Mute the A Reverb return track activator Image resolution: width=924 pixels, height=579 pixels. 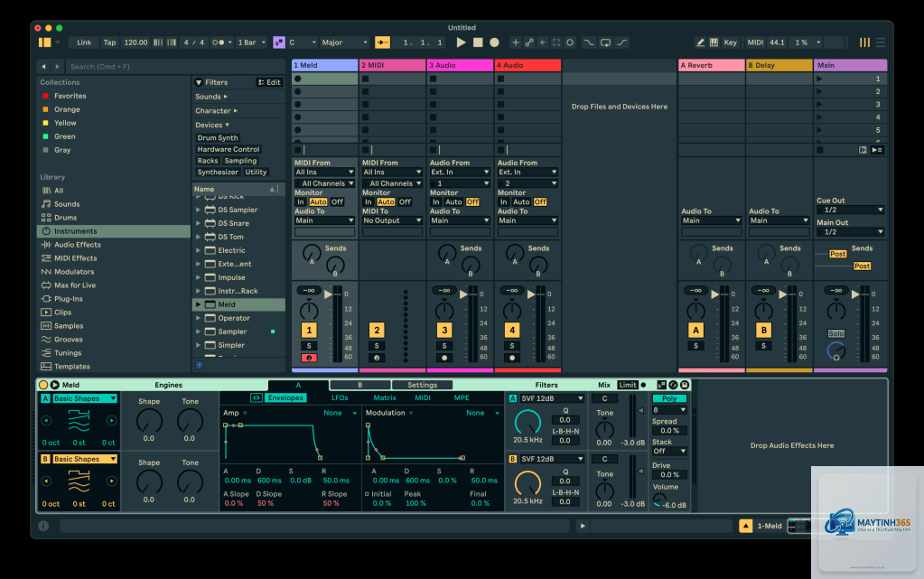pos(696,331)
